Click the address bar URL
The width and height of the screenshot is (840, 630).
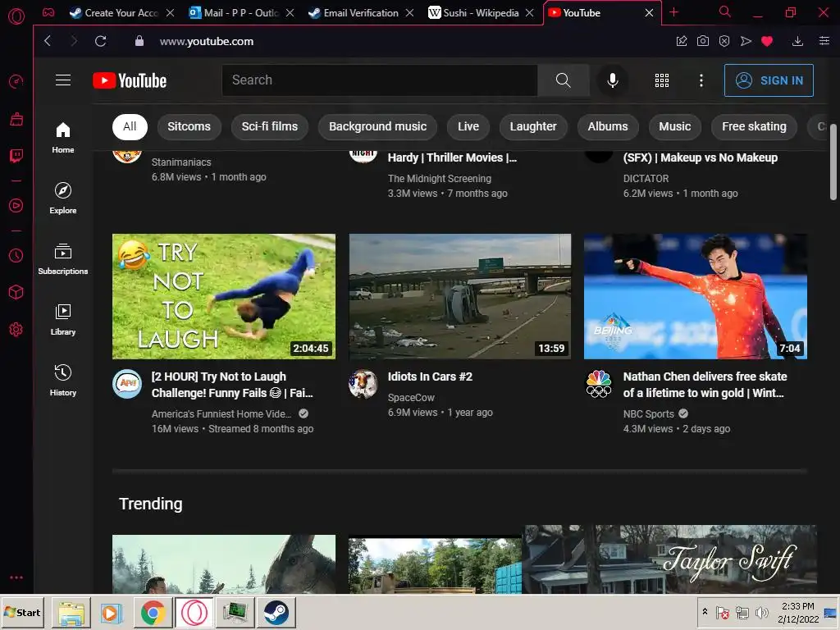(207, 41)
